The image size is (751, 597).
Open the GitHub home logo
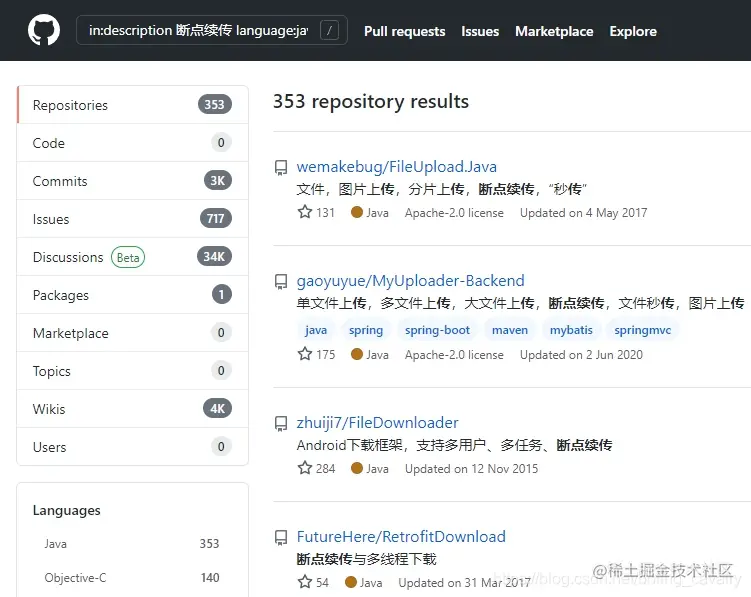click(44, 30)
